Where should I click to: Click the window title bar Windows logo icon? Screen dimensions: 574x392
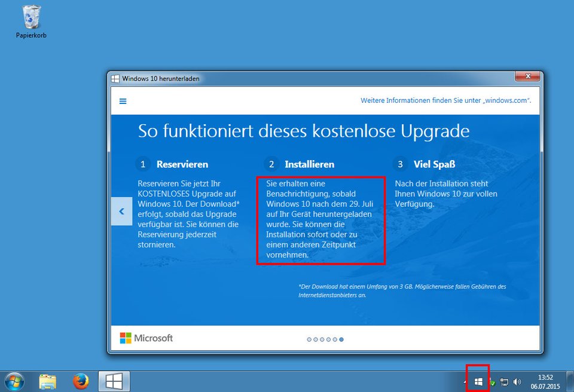click(x=115, y=79)
